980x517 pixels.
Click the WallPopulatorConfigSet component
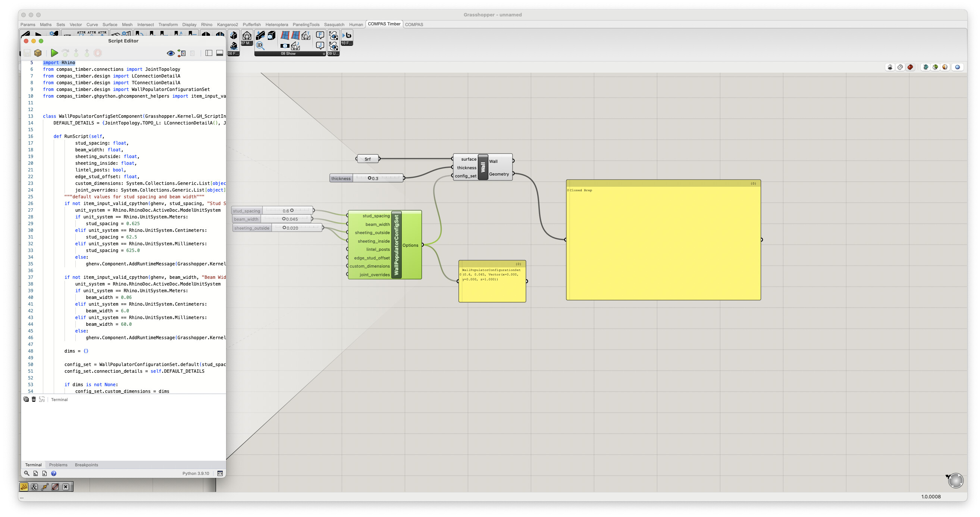(396, 245)
